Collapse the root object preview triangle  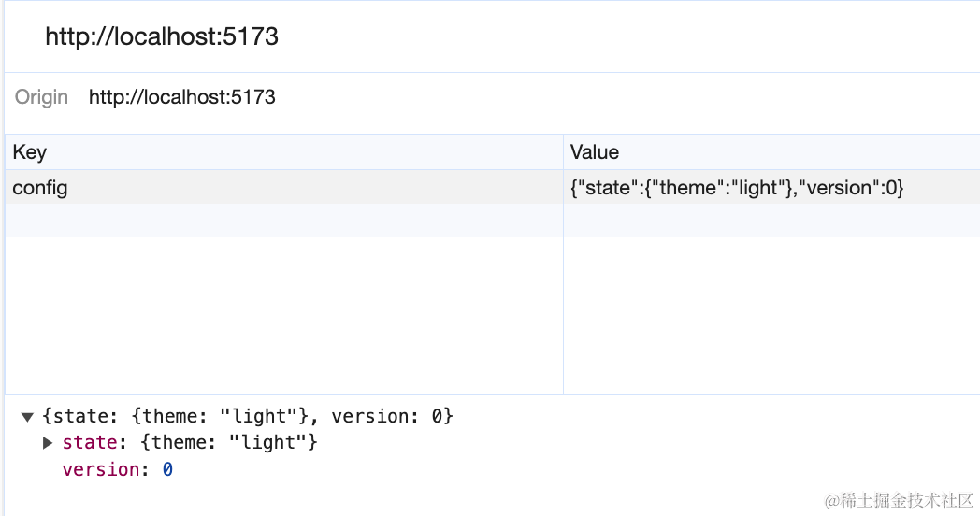(28, 417)
